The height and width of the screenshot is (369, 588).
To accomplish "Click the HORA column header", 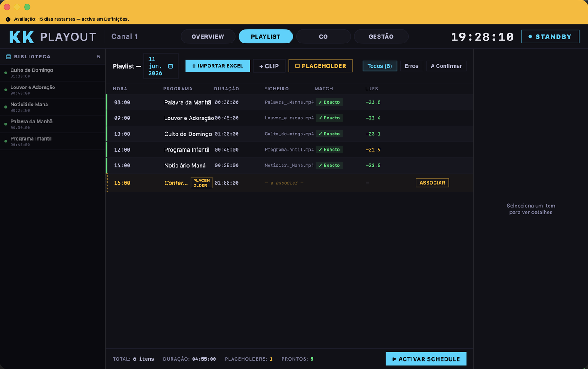I will tap(120, 89).
